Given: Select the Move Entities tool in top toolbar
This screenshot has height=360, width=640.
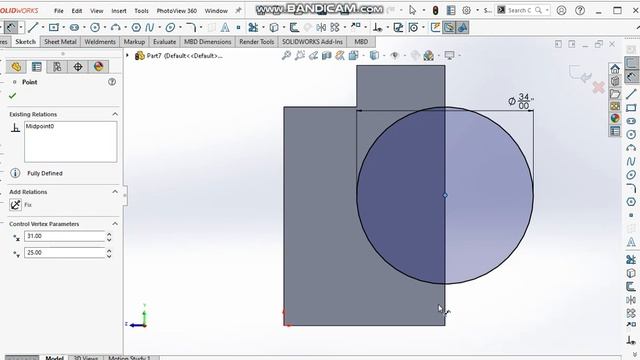Looking at the screenshot, I should (x=356, y=27).
